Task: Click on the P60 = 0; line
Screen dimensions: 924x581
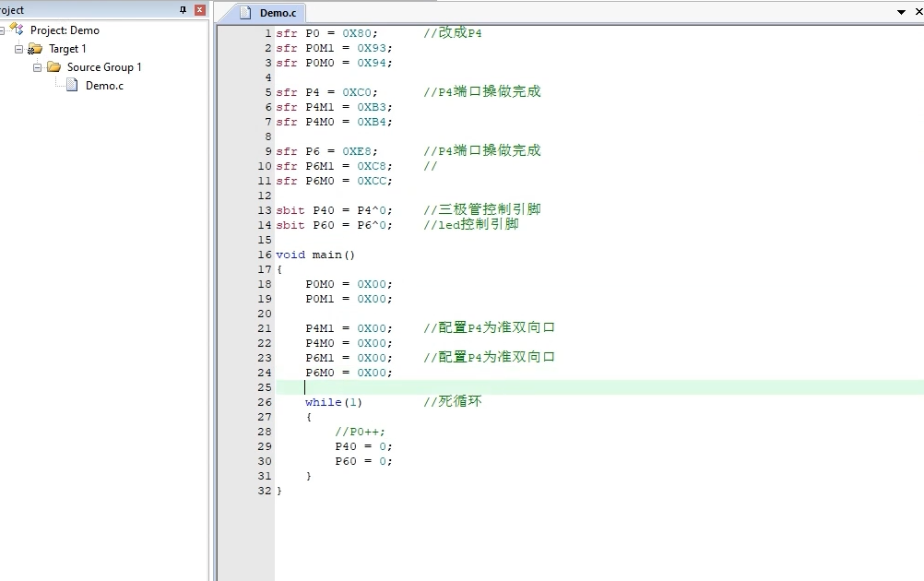Action: tap(363, 461)
